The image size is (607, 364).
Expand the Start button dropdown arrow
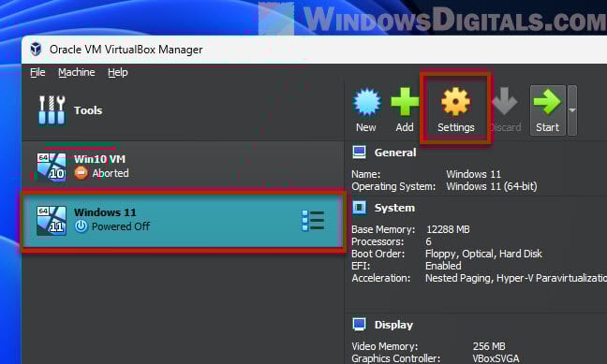click(572, 110)
